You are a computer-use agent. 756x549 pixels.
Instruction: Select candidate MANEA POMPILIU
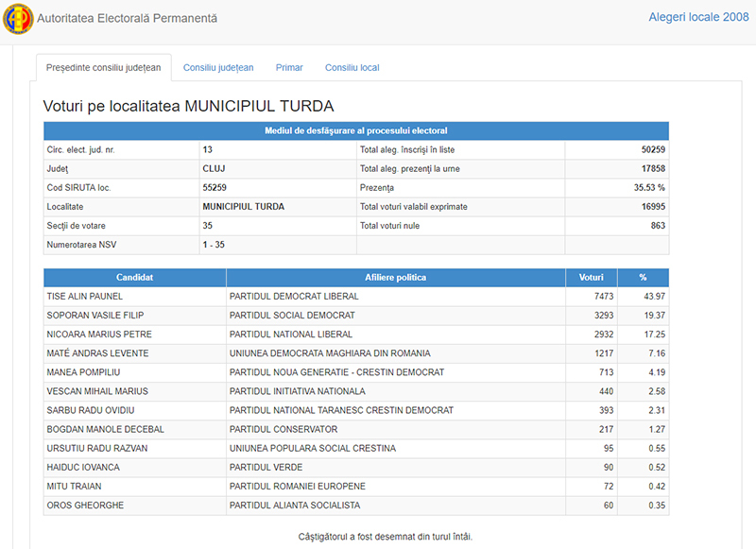pyautogui.click(x=83, y=372)
